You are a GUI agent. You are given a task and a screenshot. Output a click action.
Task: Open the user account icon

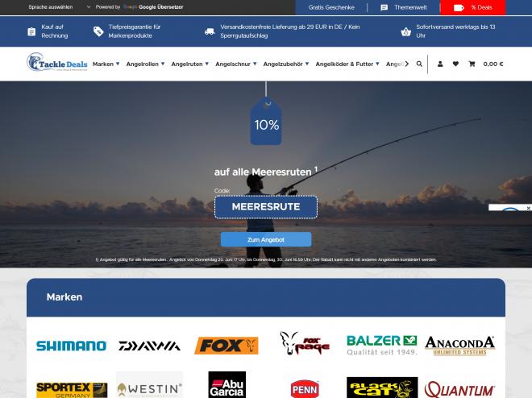pyautogui.click(x=440, y=64)
